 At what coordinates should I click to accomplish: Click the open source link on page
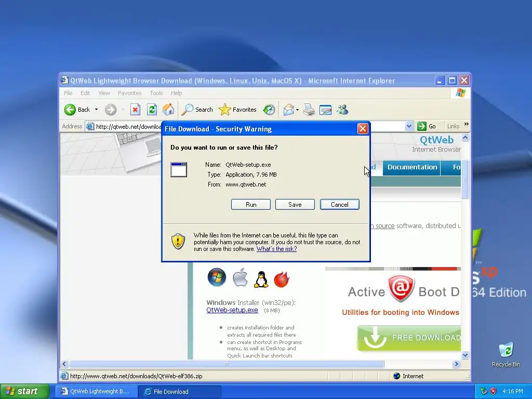tap(383, 226)
